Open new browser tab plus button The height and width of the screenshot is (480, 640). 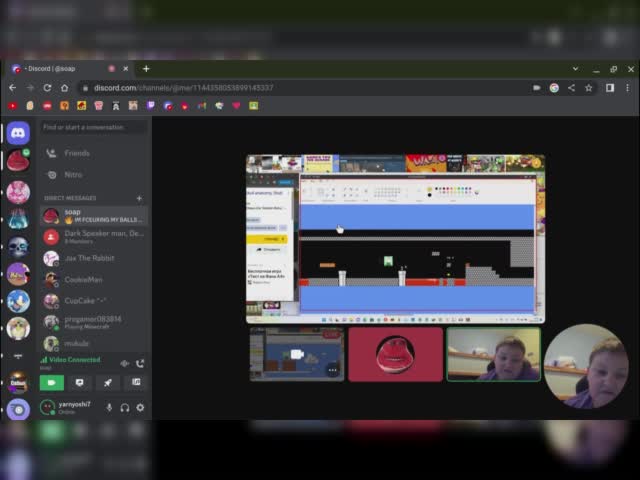click(x=146, y=69)
